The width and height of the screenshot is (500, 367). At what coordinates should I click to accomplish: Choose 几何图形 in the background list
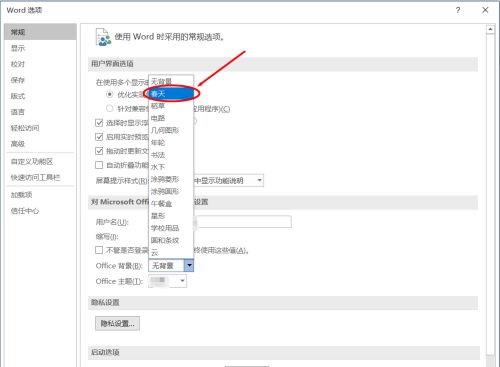171,130
